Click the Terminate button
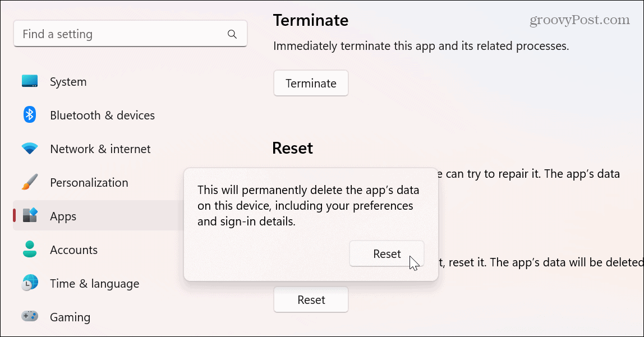644x337 pixels. pos(311,84)
